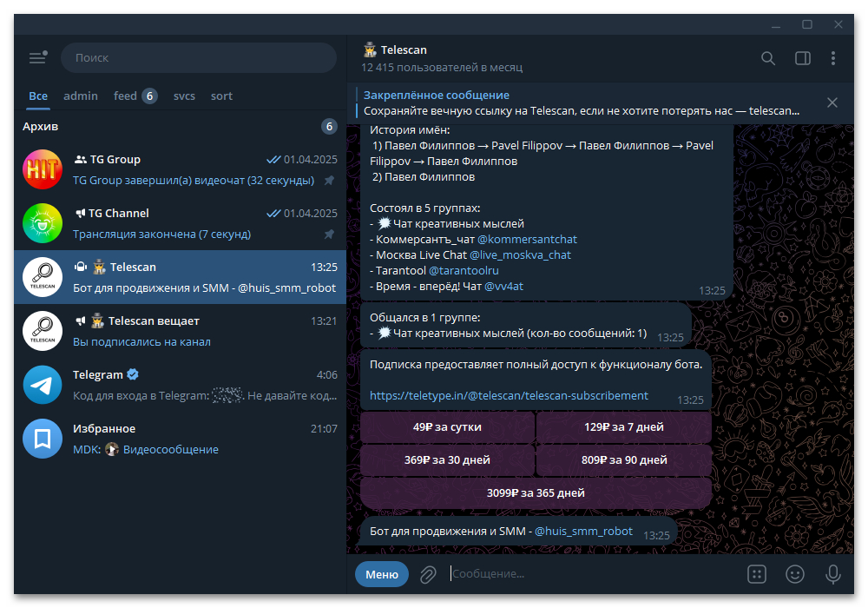
Task: Open the three-dot chat options menu
Action: tap(833, 58)
